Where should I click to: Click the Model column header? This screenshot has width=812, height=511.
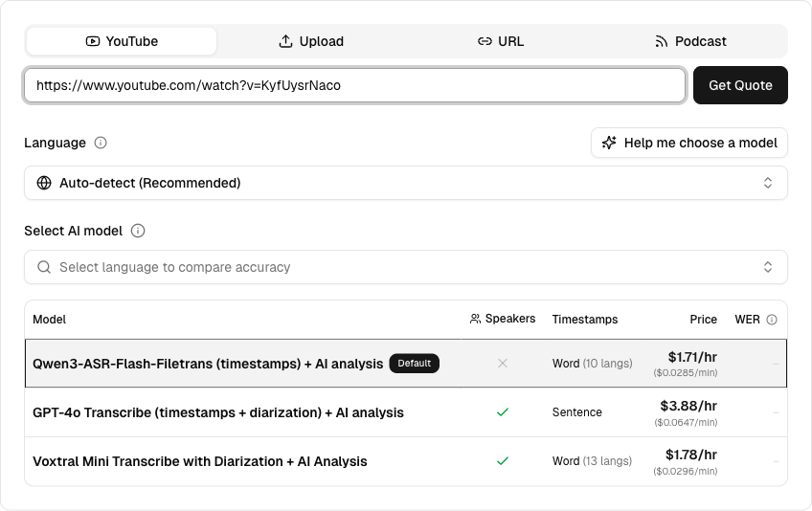49,320
